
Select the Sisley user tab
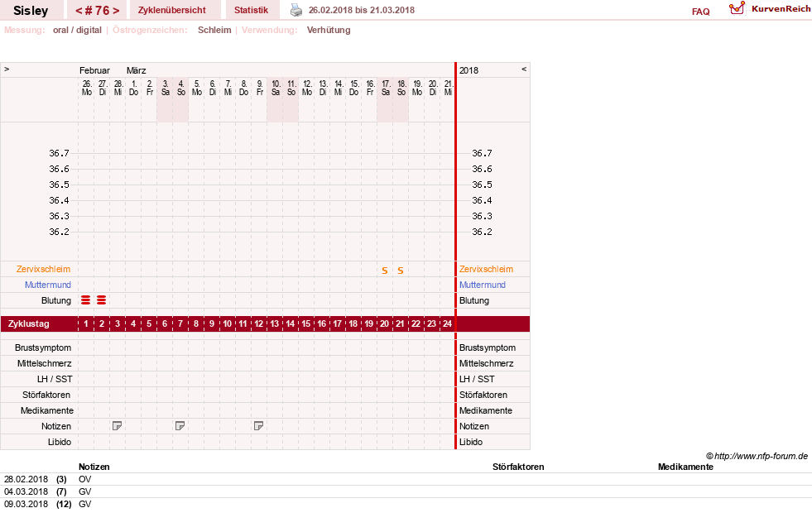(31, 11)
